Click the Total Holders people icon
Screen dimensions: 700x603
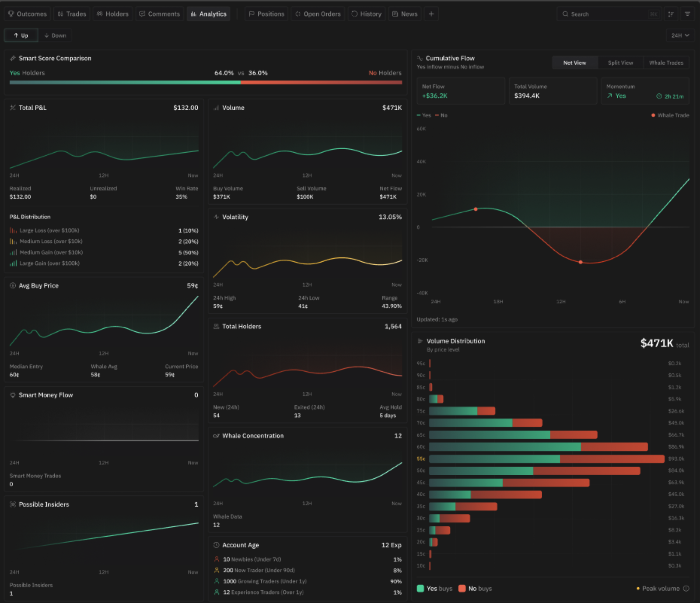tap(216, 326)
